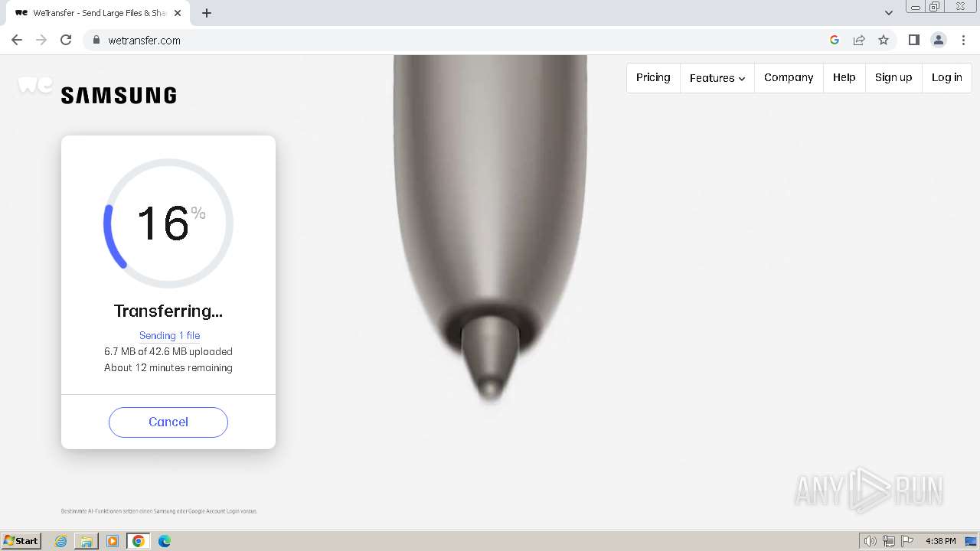Click the circular upload progress ring

tap(168, 223)
